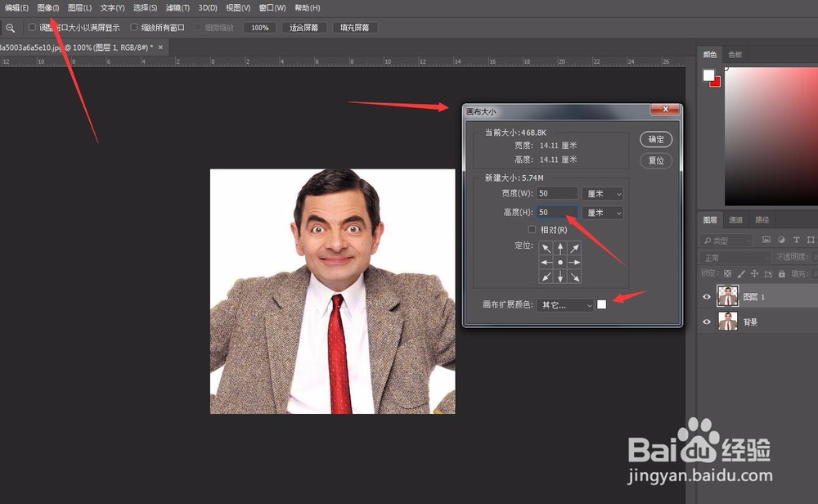
Task: Open height unit 厘米 dropdown
Action: pos(603,213)
